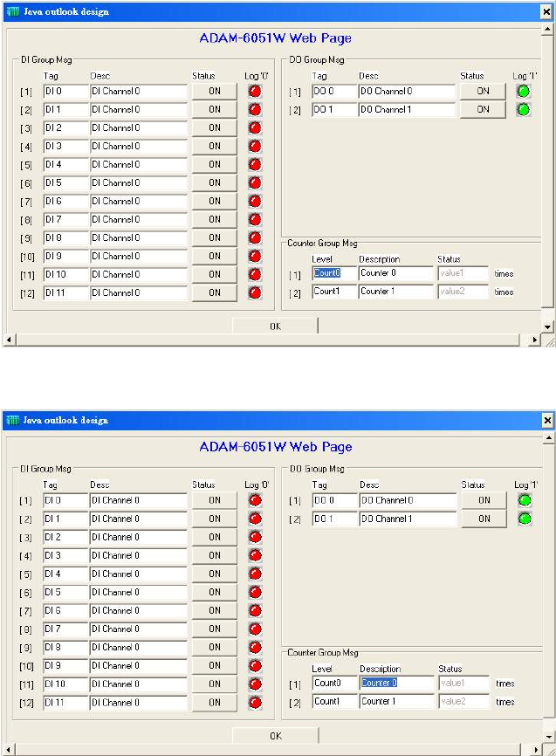Click the DO Channel 1 description field in upper window

pyautogui.click(x=407, y=109)
